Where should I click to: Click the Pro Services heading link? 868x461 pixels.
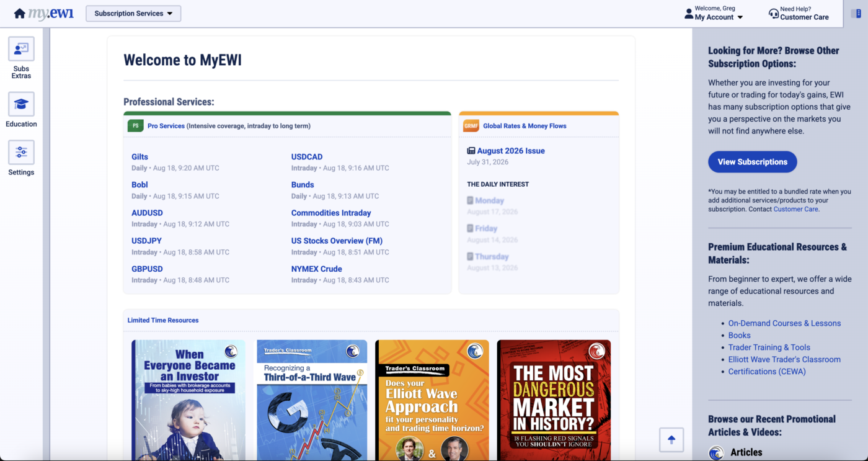click(x=166, y=126)
